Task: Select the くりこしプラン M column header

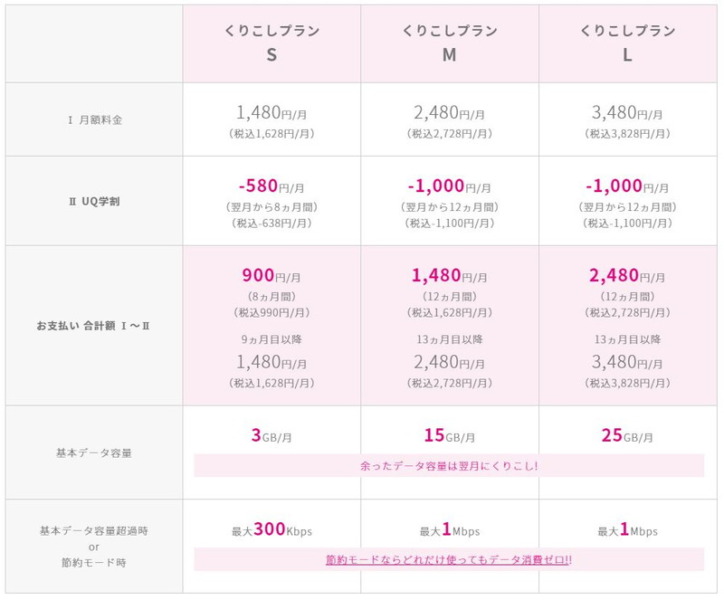Action: click(449, 43)
